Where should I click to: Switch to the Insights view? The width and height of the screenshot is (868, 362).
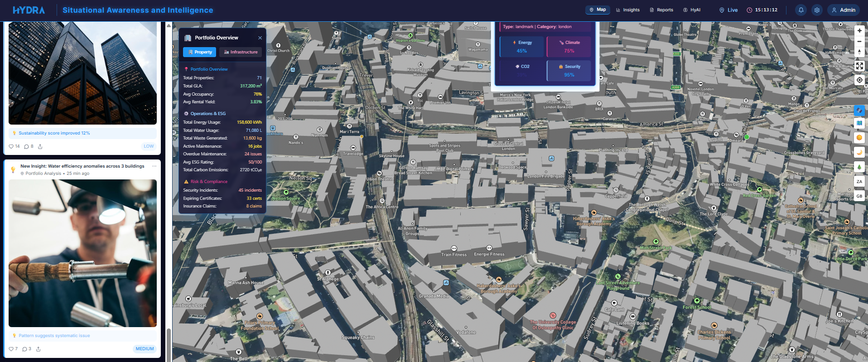point(628,10)
